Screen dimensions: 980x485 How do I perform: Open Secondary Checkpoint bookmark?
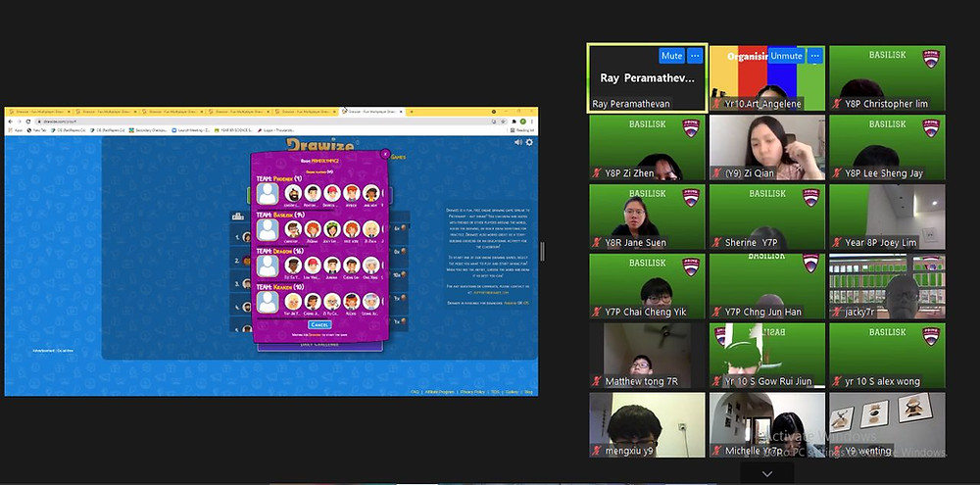(148, 130)
